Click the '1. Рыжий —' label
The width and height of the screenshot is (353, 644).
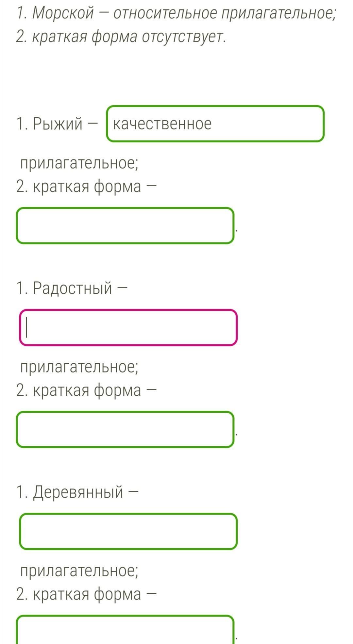pyautogui.click(x=57, y=124)
